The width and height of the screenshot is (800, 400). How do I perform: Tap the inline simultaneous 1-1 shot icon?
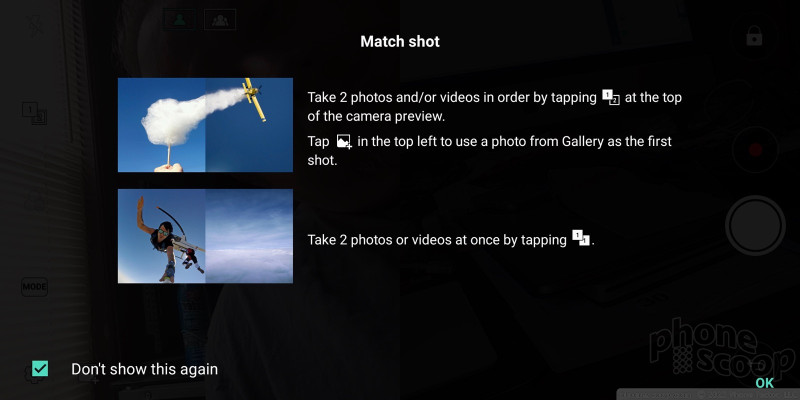(x=581, y=238)
